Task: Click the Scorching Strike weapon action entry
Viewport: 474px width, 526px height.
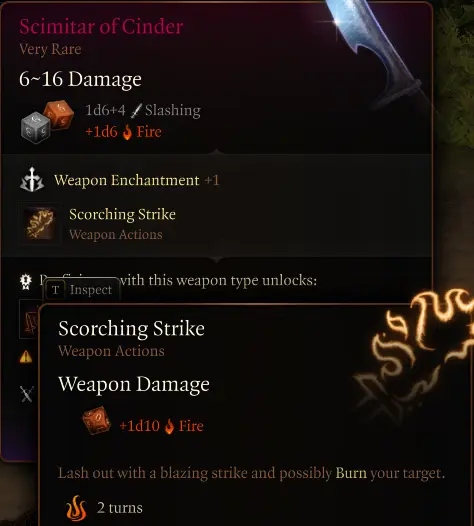Action: [98, 224]
